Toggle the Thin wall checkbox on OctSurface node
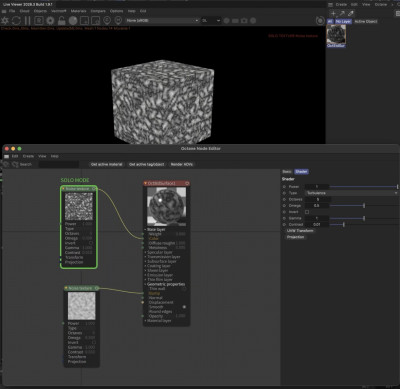This screenshot has width=400, height=389. coord(184,289)
